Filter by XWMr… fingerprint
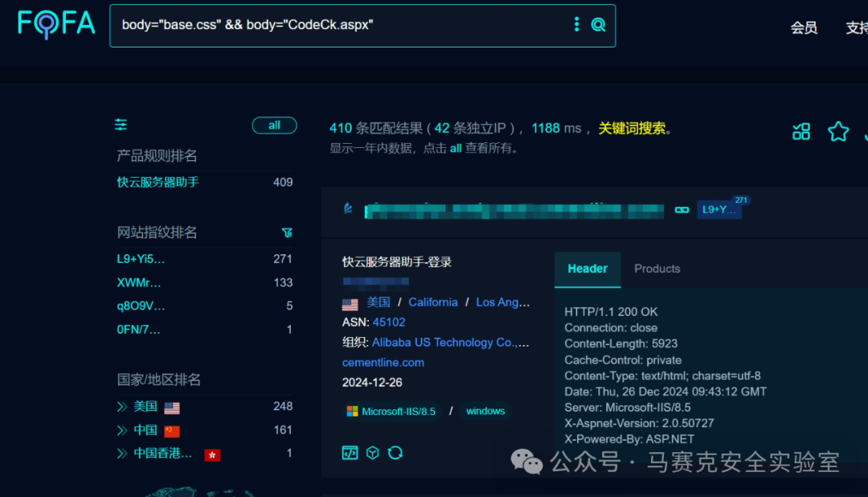 click(x=138, y=282)
